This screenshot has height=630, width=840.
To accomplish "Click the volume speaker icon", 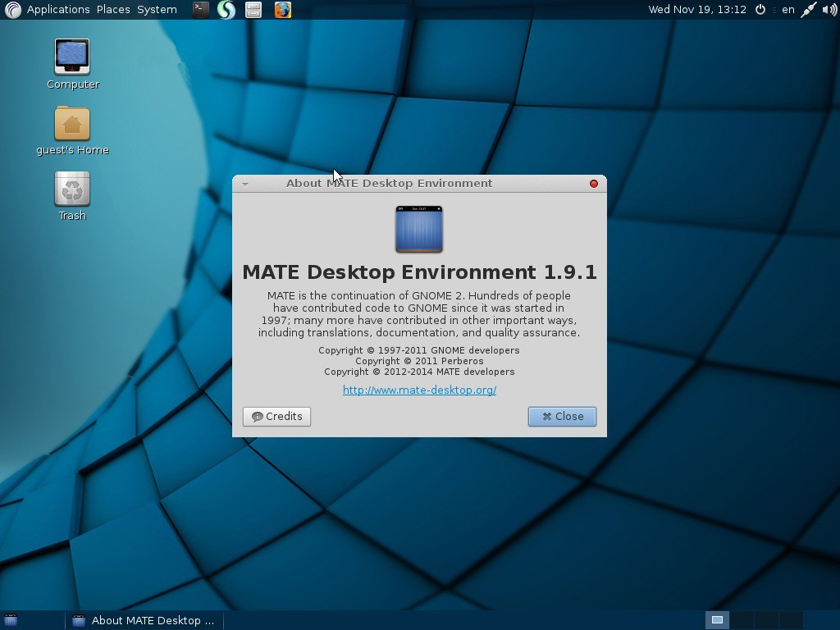I will [829, 10].
